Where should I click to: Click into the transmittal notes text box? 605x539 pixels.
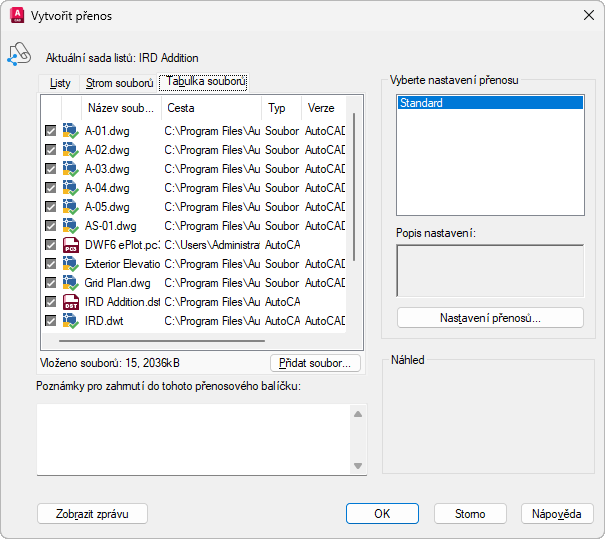tap(193, 439)
